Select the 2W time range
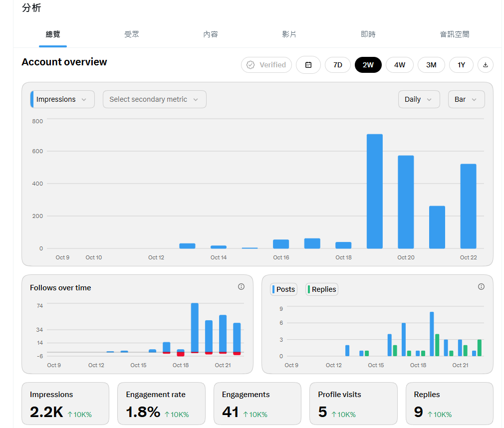 click(368, 65)
